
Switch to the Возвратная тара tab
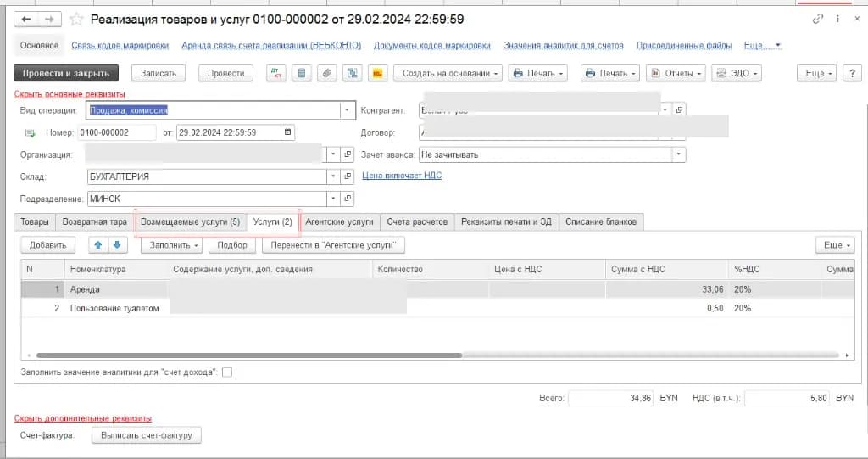[x=95, y=221]
